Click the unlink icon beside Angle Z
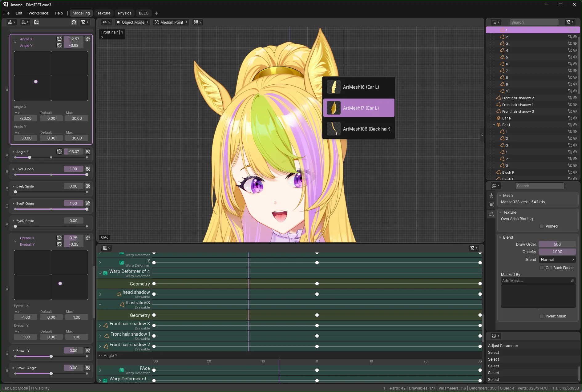The height and width of the screenshot is (392, 582). tap(88, 152)
